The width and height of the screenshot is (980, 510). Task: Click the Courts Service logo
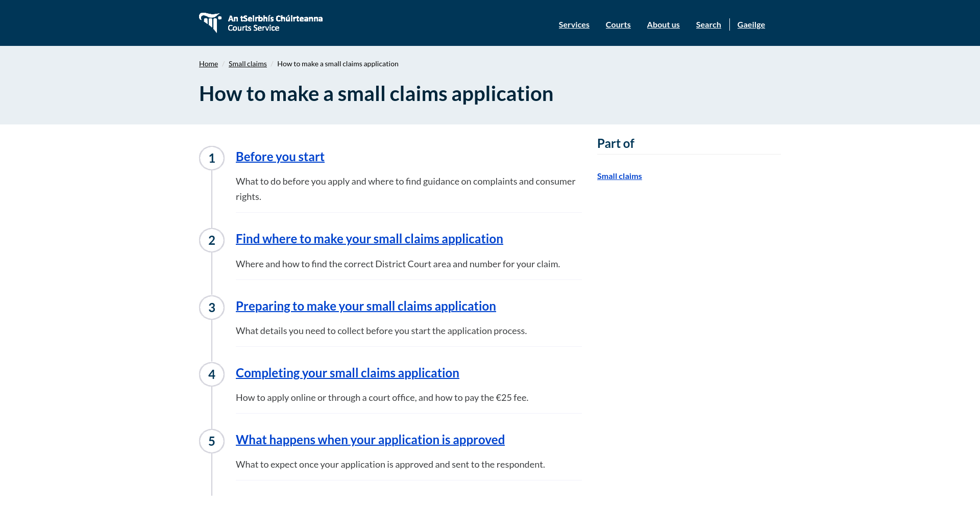[261, 23]
